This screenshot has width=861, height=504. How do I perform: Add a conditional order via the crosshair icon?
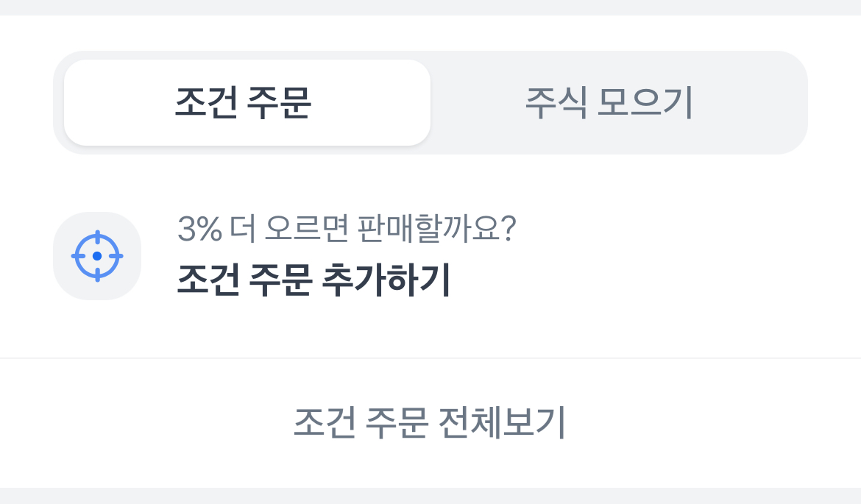pos(97,256)
